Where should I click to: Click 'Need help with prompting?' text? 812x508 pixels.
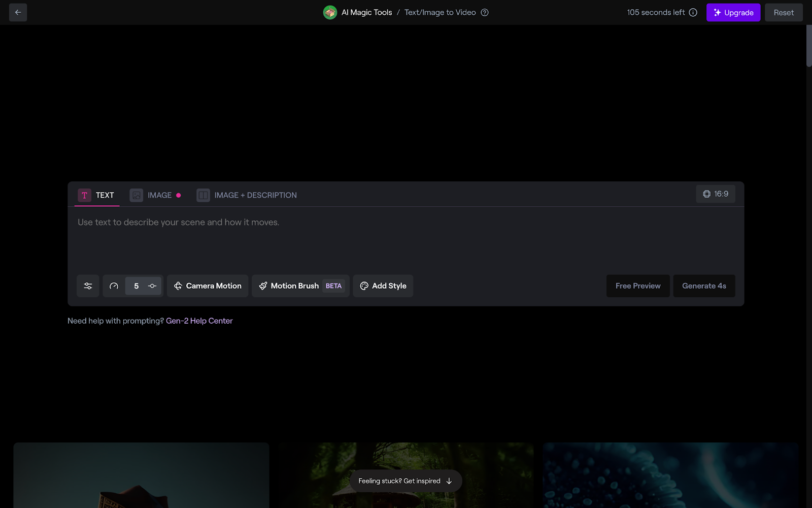pyautogui.click(x=116, y=321)
